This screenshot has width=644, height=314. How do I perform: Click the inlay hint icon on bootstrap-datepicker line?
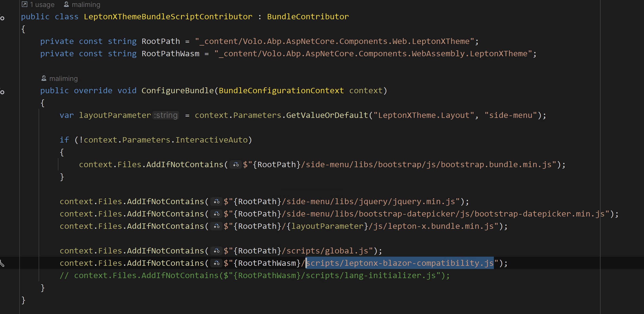click(x=216, y=214)
